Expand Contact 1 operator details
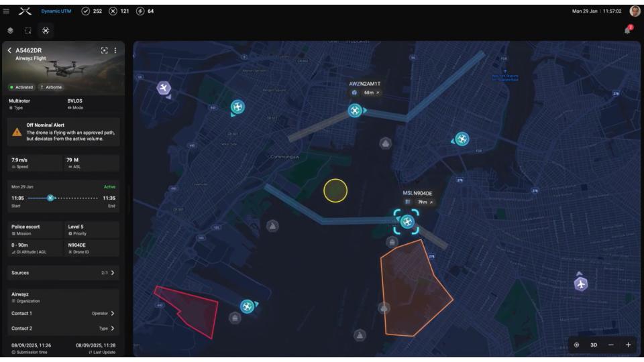This screenshot has height=362, width=644. coord(112,313)
